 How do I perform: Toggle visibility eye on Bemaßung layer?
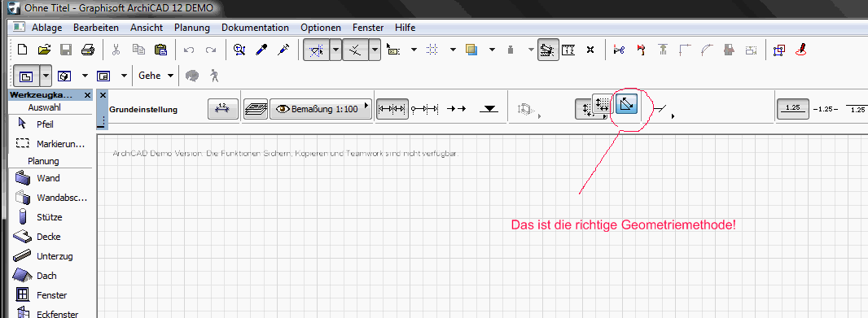click(x=283, y=109)
